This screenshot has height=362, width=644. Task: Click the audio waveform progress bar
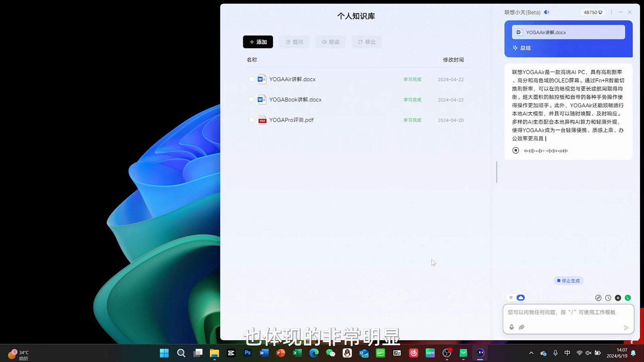pos(546,151)
